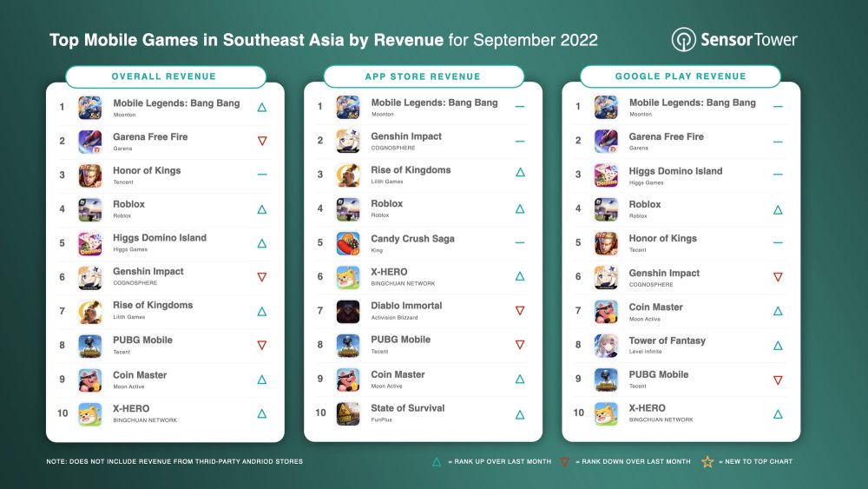The width and height of the screenshot is (868, 489).
Task: Click the Sensor Tower logo icon
Action: click(683, 40)
